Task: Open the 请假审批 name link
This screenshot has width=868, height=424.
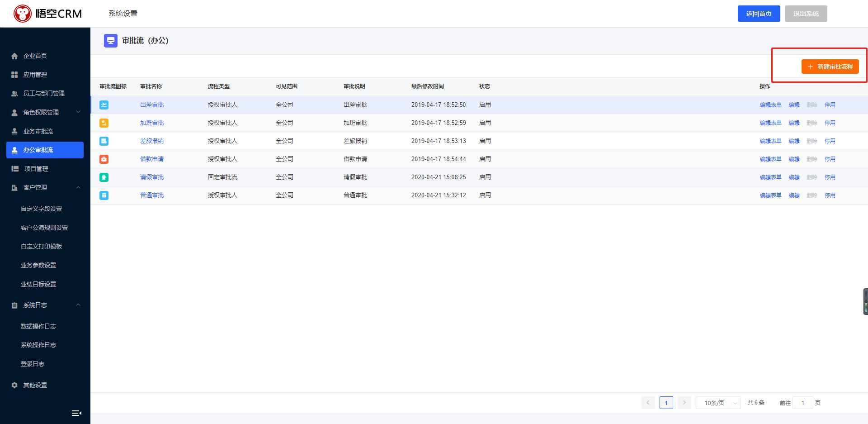Action: coord(152,177)
